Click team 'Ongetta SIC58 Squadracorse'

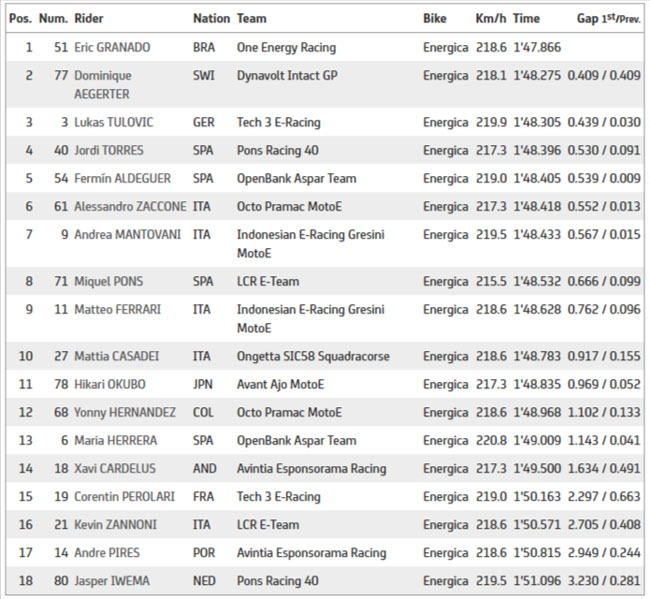[x=313, y=356]
